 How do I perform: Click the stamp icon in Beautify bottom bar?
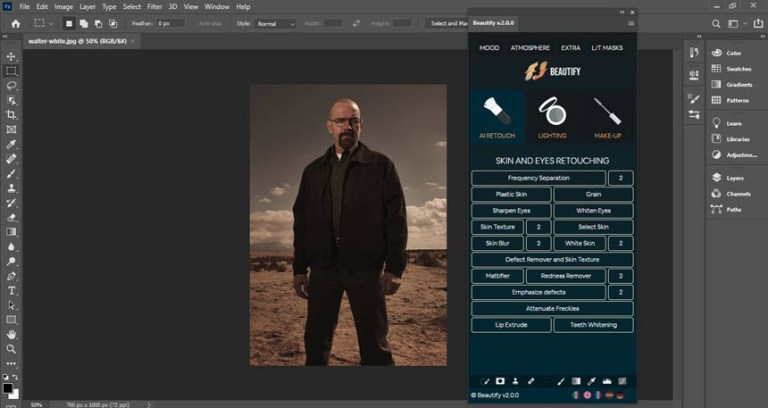(515, 381)
